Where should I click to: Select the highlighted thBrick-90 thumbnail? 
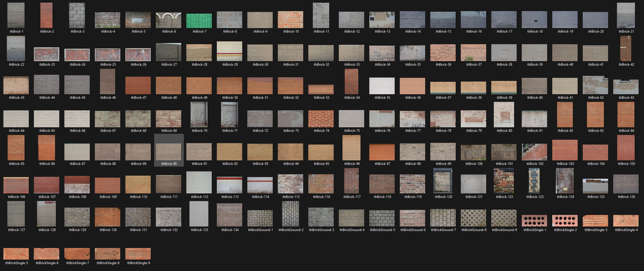pos(169,152)
